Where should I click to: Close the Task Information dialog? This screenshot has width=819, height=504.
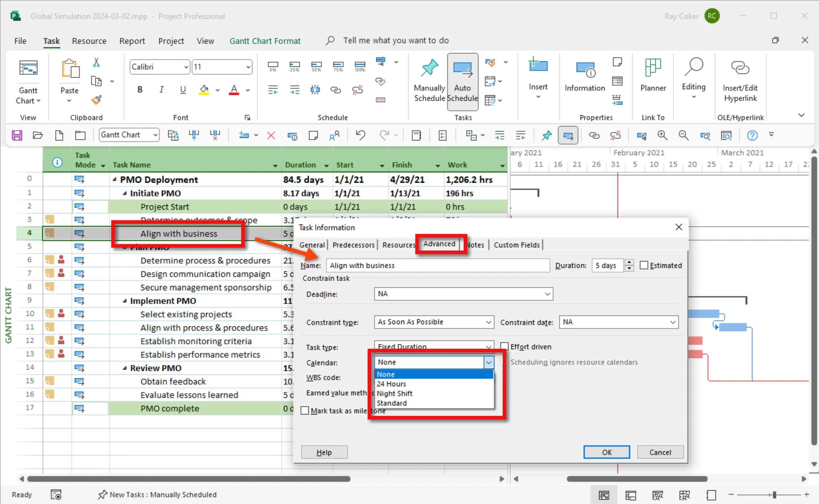679,227
